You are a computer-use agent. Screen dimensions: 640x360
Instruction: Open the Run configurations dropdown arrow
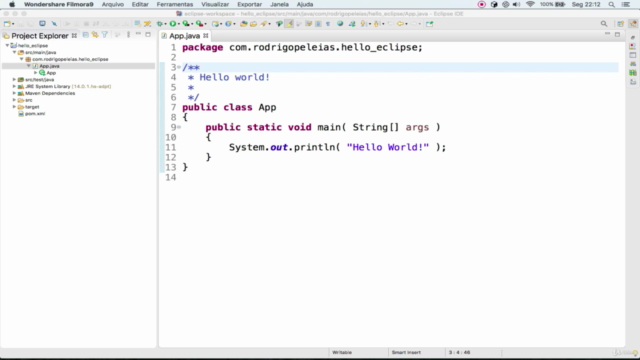point(179,24)
